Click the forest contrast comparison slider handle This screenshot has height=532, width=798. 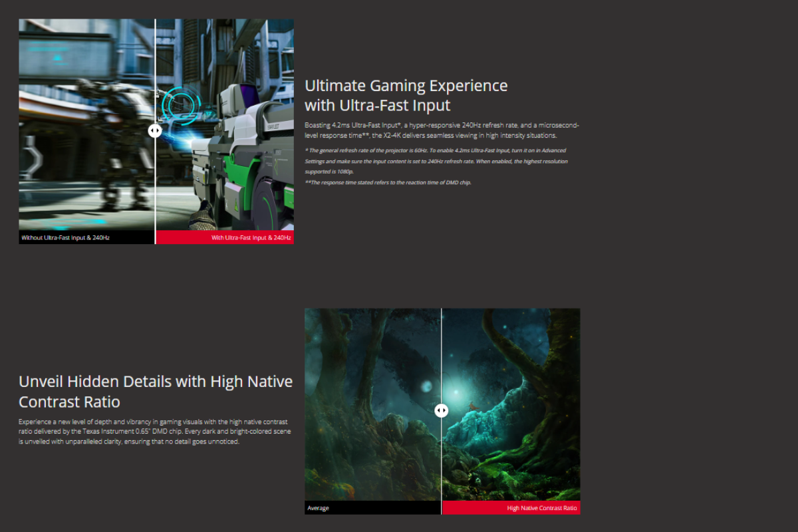(442, 411)
